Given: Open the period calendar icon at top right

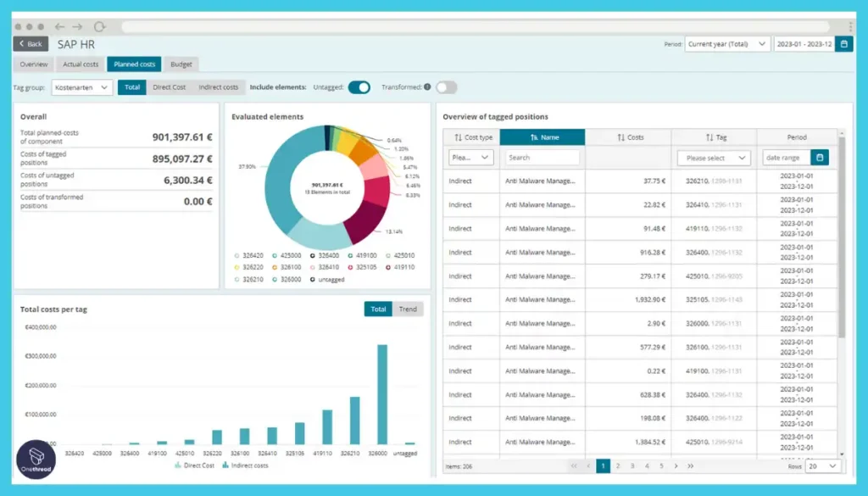Looking at the screenshot, I should click(843, 44).
